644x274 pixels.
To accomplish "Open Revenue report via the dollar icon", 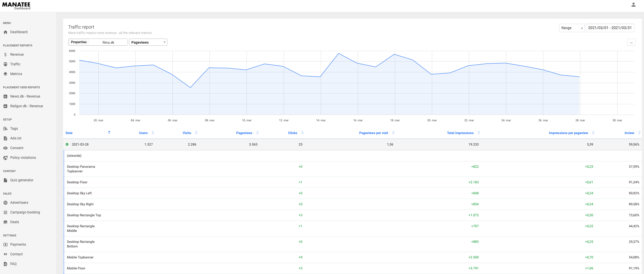I will coord(5,54).
